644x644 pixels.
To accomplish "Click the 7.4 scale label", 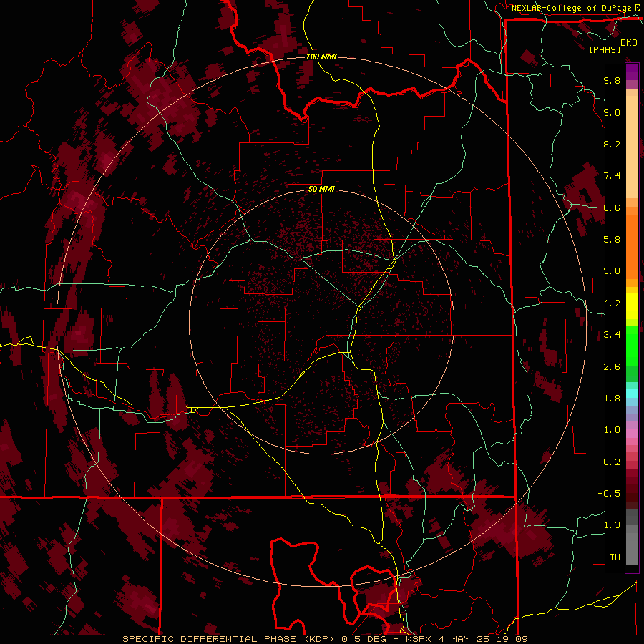I will click(612, 176).
